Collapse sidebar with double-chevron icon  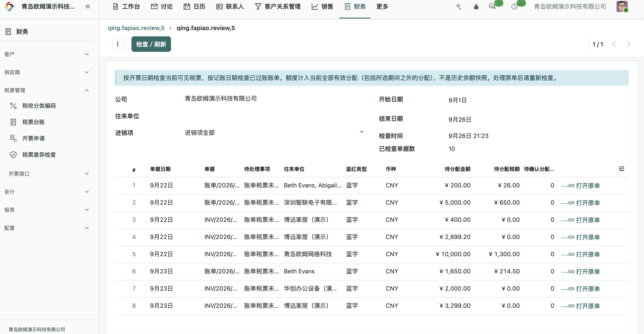coord(87,6)
